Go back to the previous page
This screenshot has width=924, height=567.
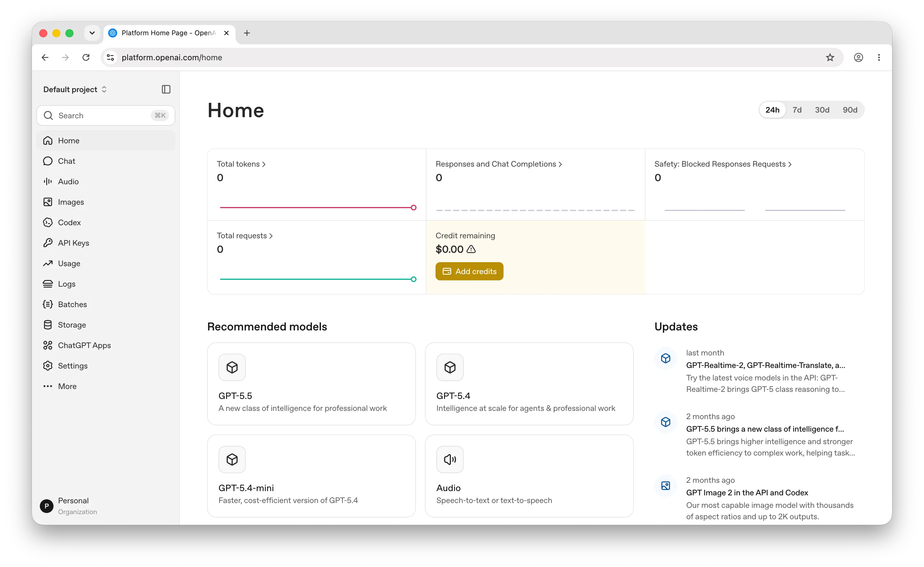(x=45, y=57)
